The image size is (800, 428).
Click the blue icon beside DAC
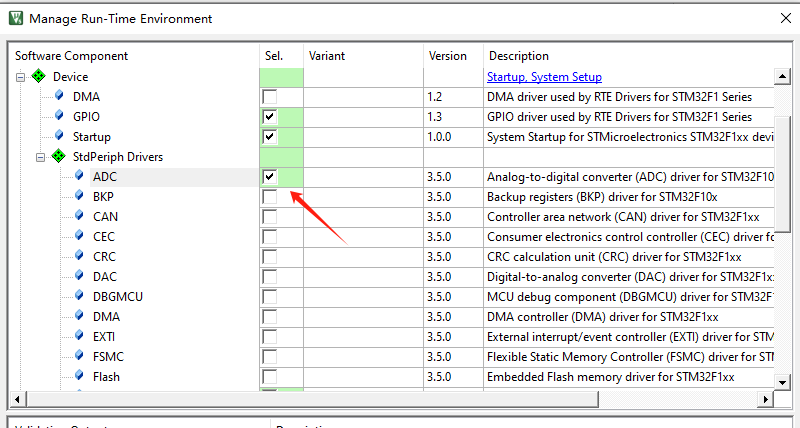pyautogui.click(x=79, y=275)
